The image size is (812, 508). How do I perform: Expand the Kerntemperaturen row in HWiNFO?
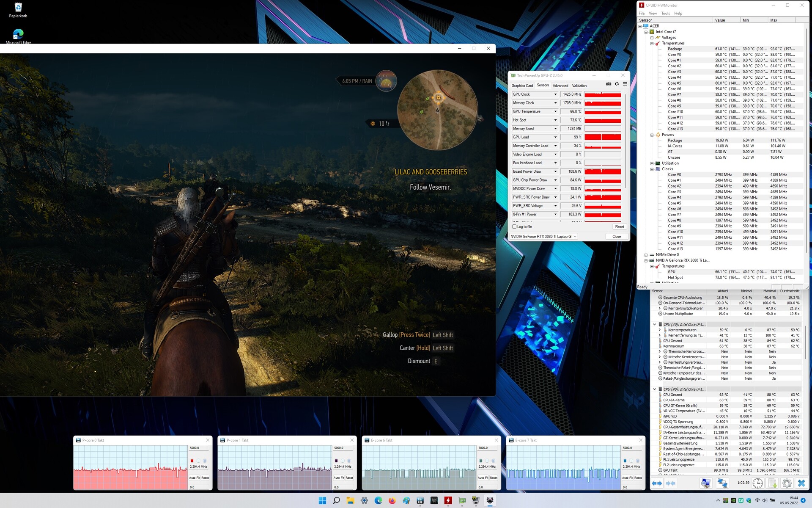[659, 330]
